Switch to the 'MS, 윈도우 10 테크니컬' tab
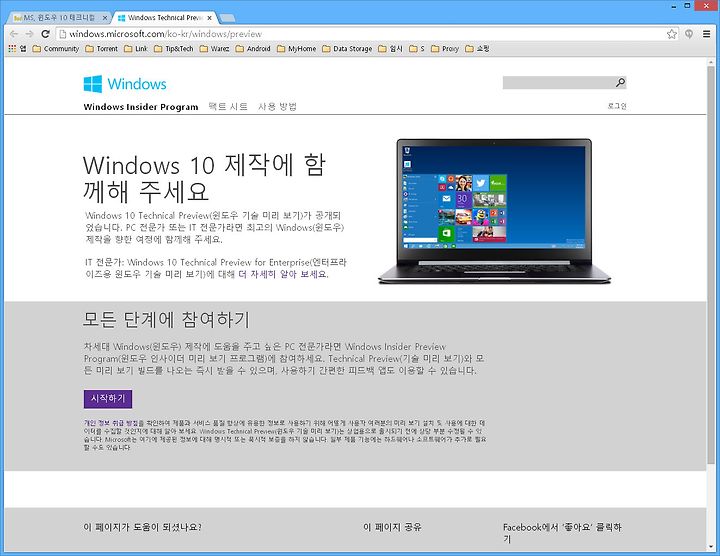Screen dimensions: 720x556 pyautogui.click(x=59, y=18)
